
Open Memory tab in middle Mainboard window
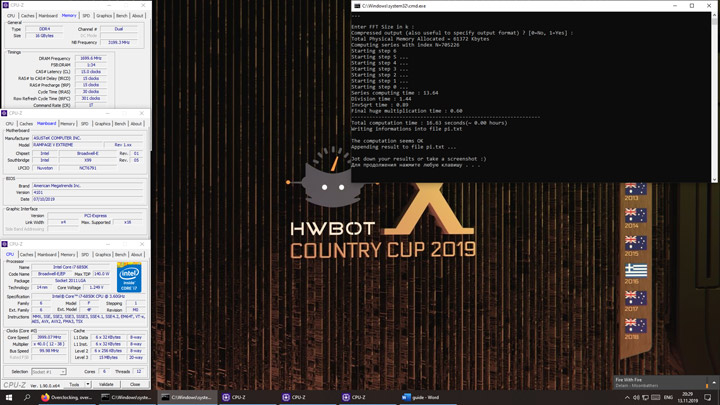(68, 124)
